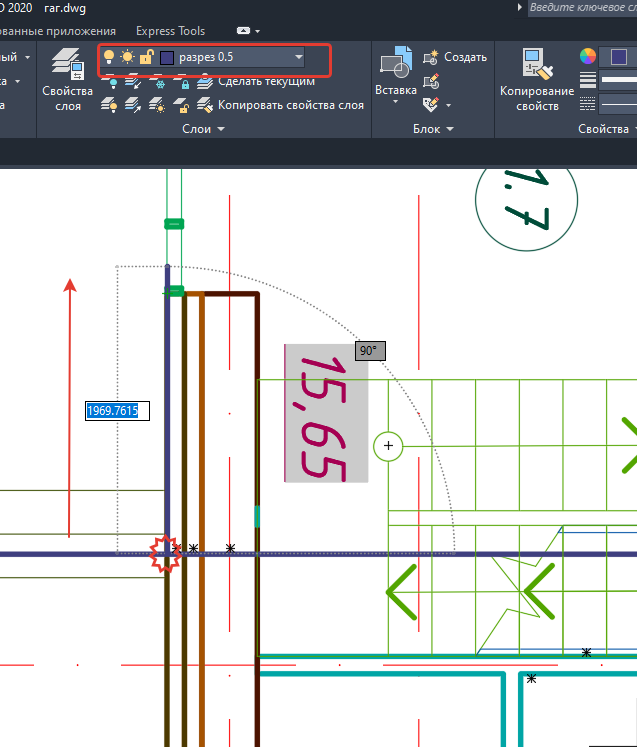Click the color wheel object color icon
Screen dimensions: 637x747
coord(588,56)
